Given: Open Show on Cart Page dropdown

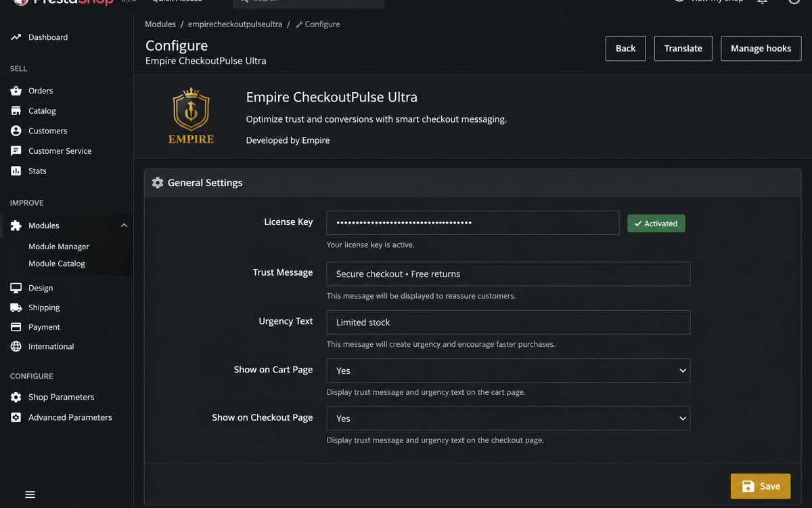Looking at the screenshot, I should point(508,371).
